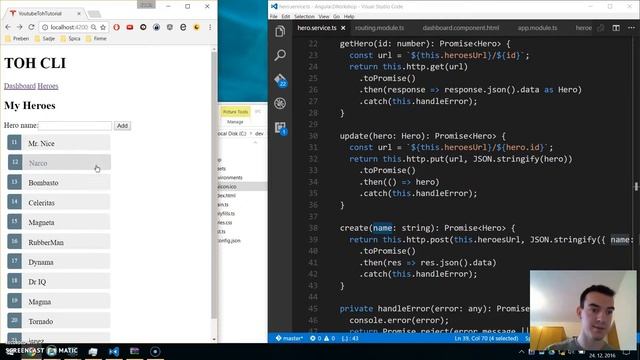The height and width of the screenshot is (360, 640).
Task: Select hero RubberMan
Action: tap(59, 242)
